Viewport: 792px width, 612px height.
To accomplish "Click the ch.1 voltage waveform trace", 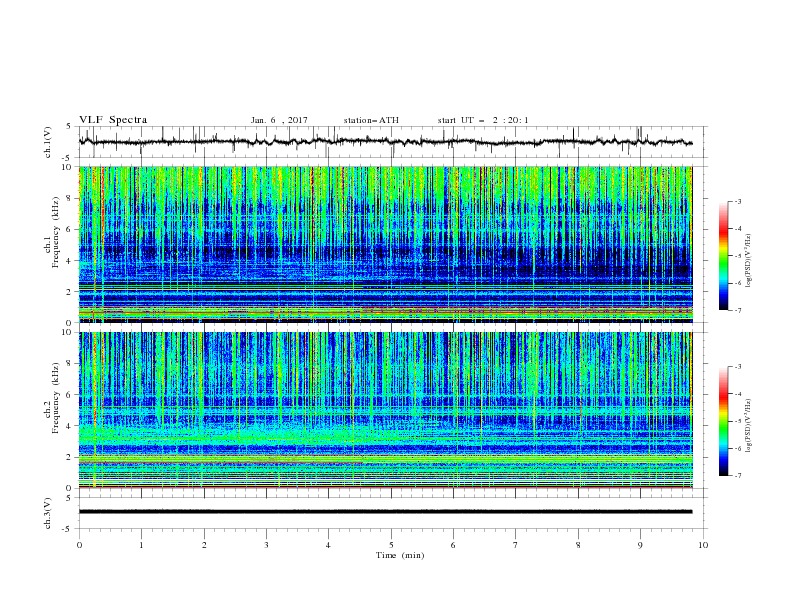I will tap(385, 142).
